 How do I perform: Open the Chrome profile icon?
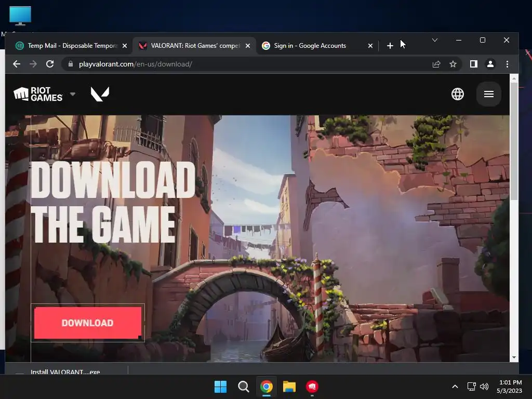(x=490, y=64)
